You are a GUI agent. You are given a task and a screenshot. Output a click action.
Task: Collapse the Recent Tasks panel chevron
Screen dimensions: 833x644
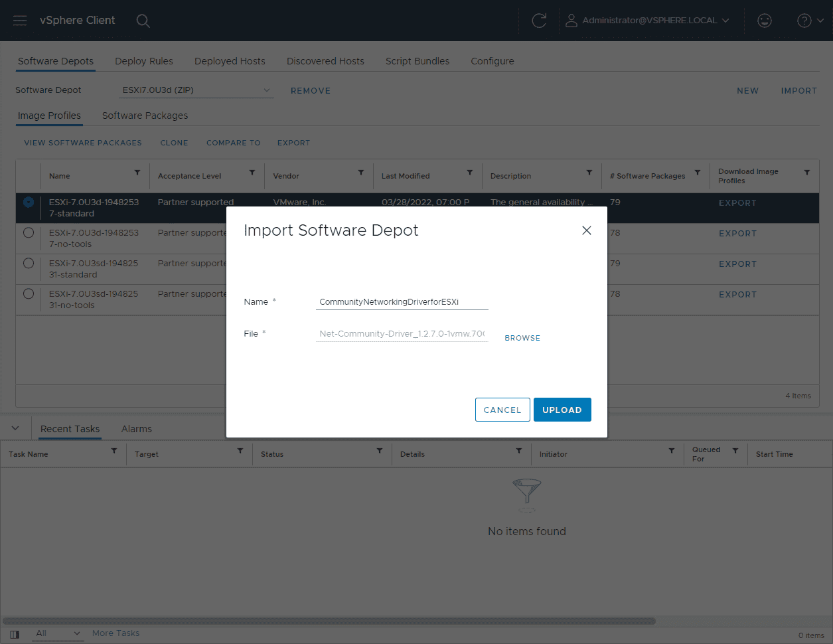pyautogui.click(x=15, y=428)
